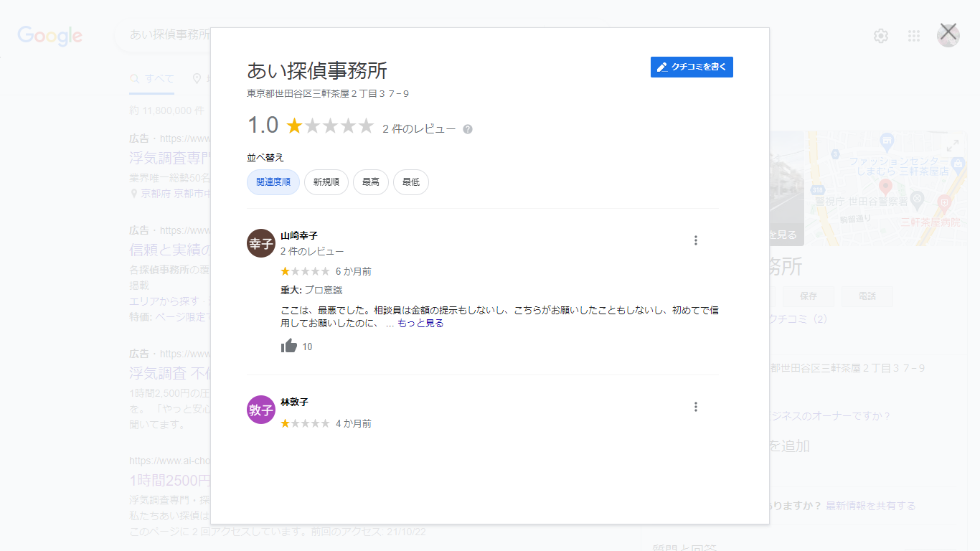The width and height of the screenshot is (980, 551).
Task: Click the クチコミを書く button
Action: click(692, 67)
